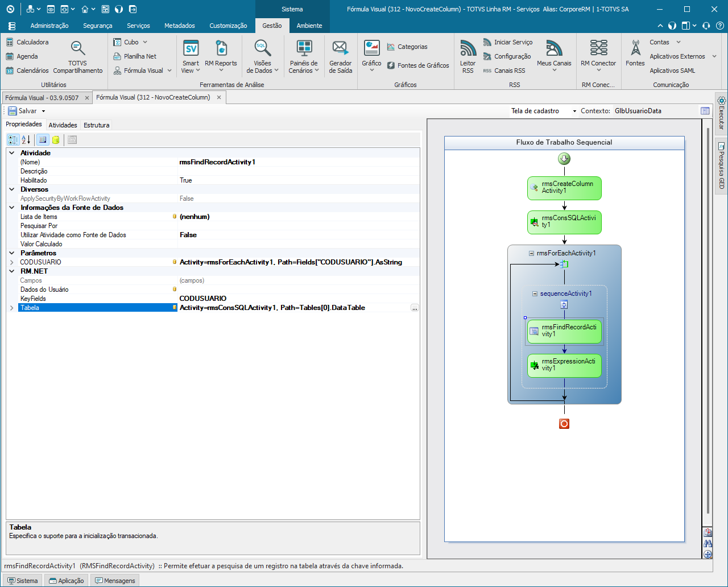Switch to the Sistema bottom tab
The image size is (728, 587).
point(23,581)
